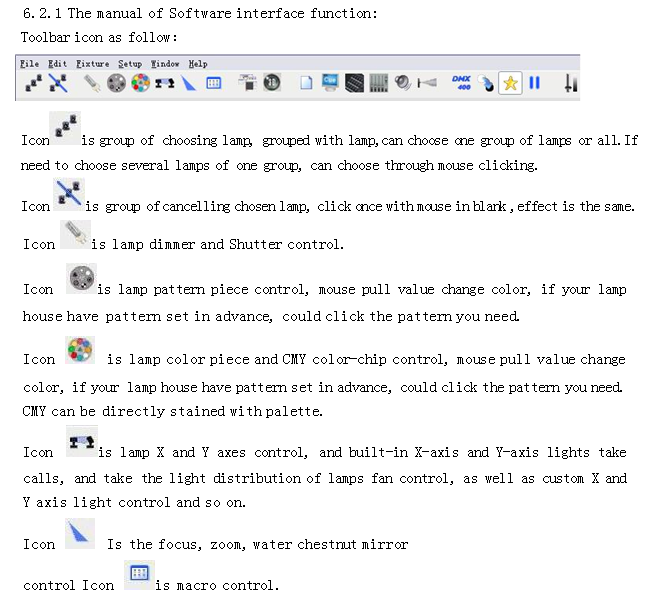659x598 pixels.
Task: Click the color wheel image beside 'is lamp color piece'
Action: click(80, 350)
